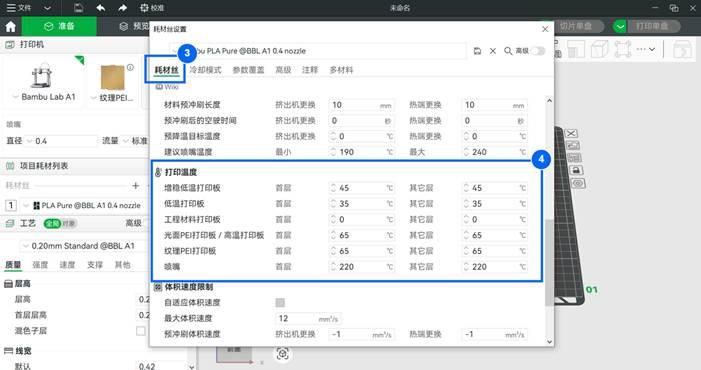This screenshot has width=701, height=370.
Task: Adjust 低温打印板 其它层 35 stepper
Action: coord(466,204)
